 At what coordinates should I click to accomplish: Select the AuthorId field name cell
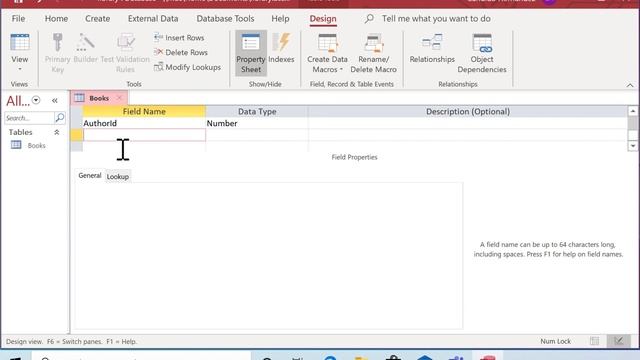(144, 123)
